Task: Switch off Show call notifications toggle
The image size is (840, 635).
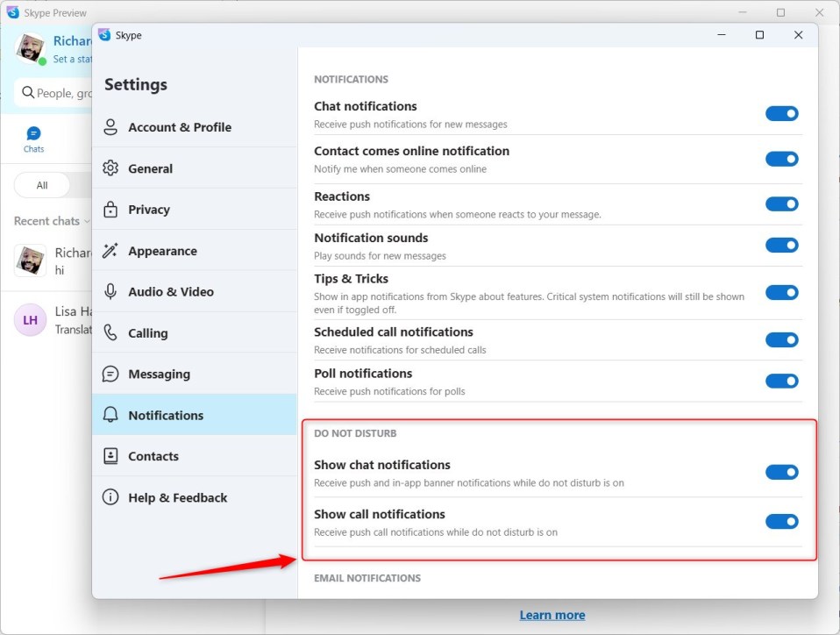Action: coord(781,521)
